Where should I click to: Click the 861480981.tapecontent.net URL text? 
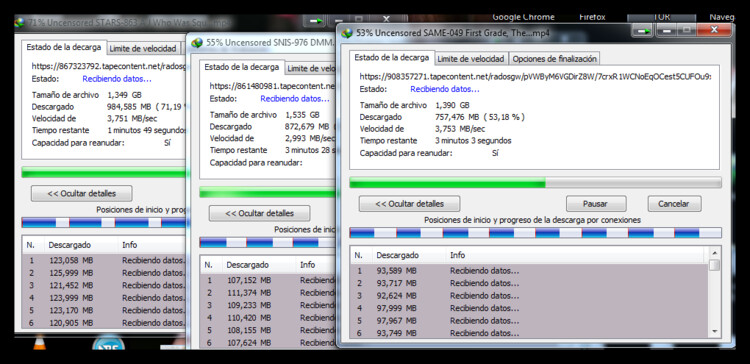[272, 86]
